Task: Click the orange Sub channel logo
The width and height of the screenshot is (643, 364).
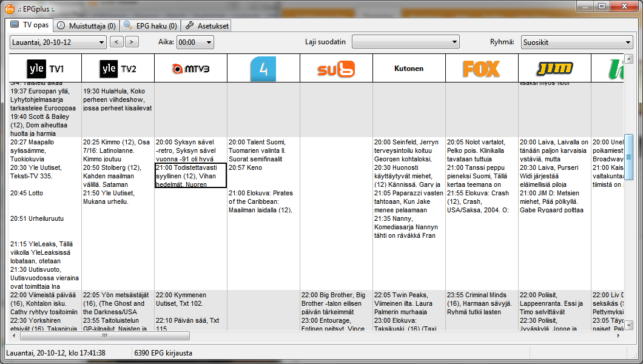Action: click(x=336, y=69)
